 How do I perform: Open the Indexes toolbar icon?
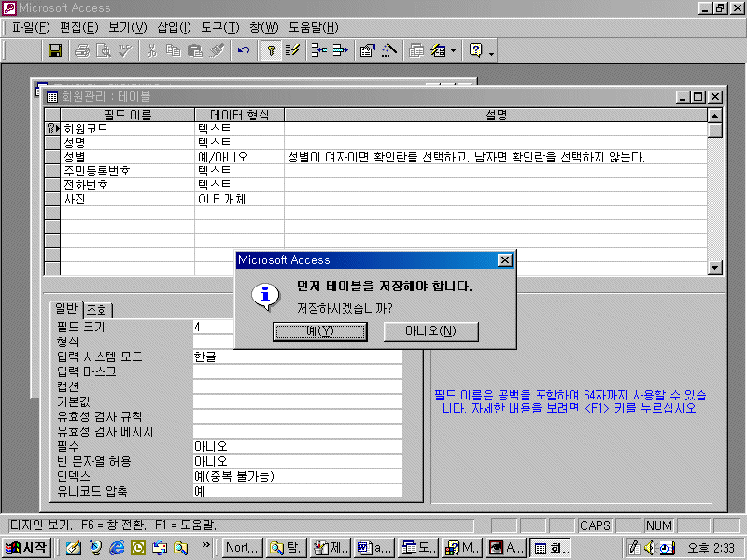(292, 50)
